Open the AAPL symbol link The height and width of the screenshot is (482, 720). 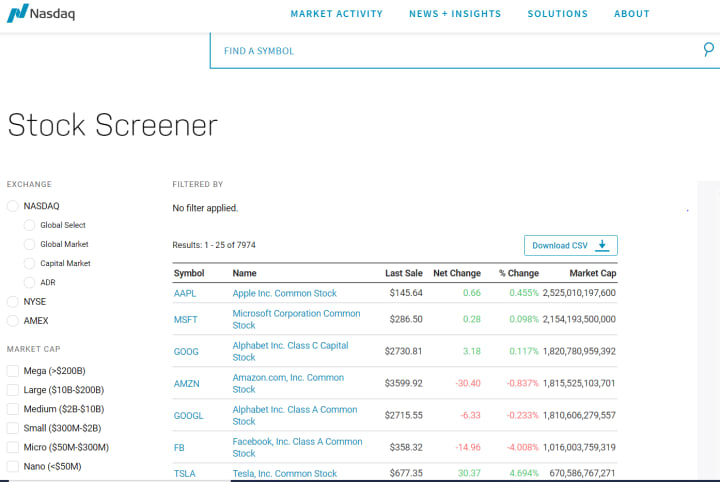pyautogui.click(x=185, y=293)
